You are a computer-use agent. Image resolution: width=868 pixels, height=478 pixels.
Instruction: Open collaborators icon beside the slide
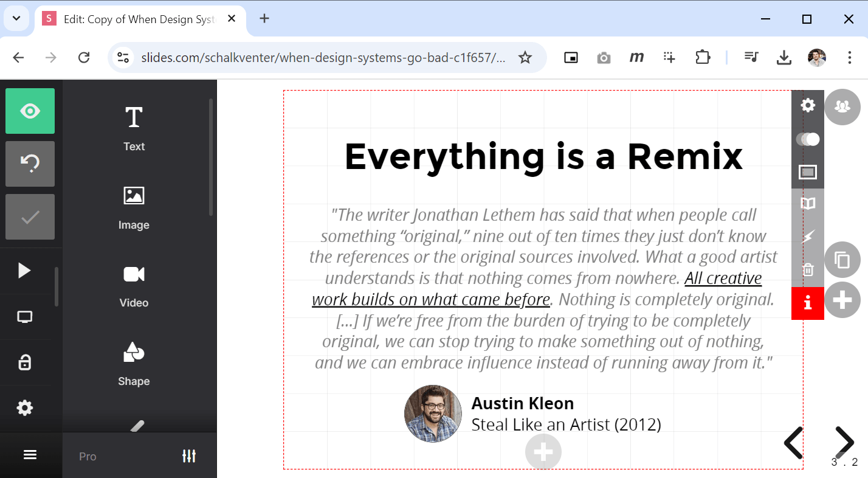tap(842, 107)
